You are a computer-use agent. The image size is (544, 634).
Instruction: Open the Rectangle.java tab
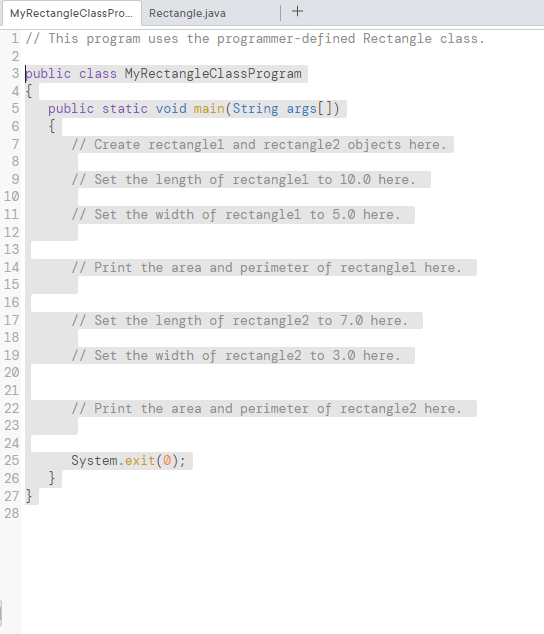(x=187, y=13)
